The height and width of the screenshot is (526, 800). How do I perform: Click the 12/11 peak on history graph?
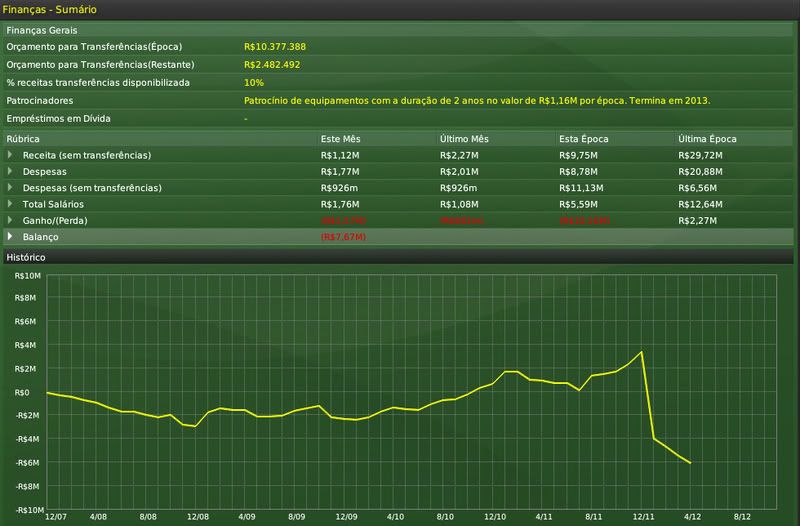[x=641, y=352]
